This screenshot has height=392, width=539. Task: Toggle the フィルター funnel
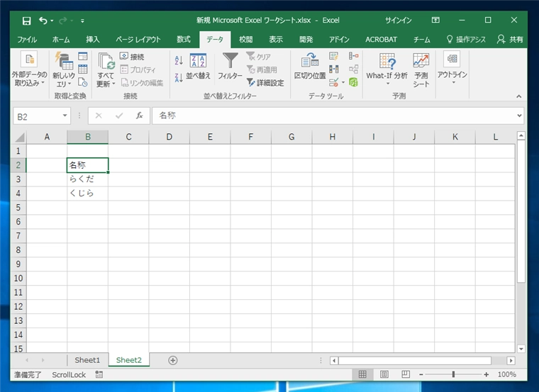pos(230,67)
